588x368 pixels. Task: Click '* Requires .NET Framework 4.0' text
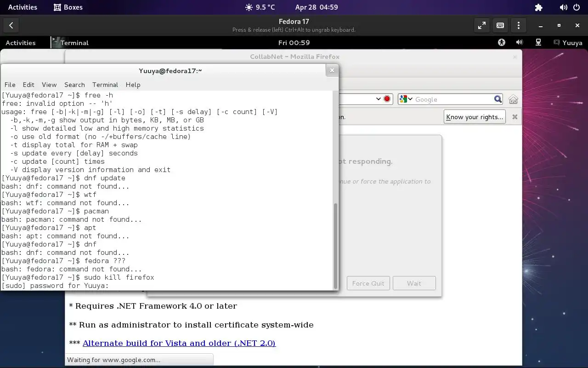pyautogui.click(x=153, y=306)
